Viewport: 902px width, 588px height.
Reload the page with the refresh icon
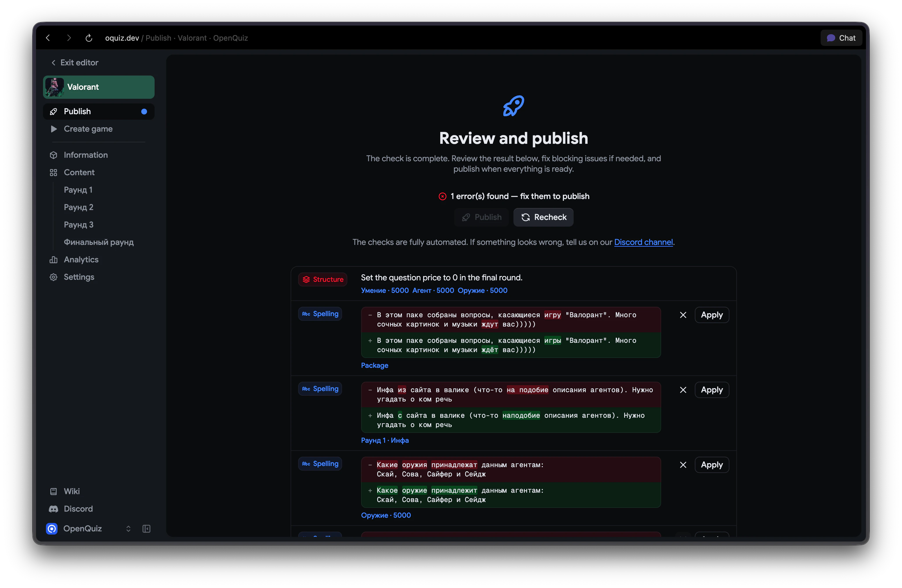point(89,38)
